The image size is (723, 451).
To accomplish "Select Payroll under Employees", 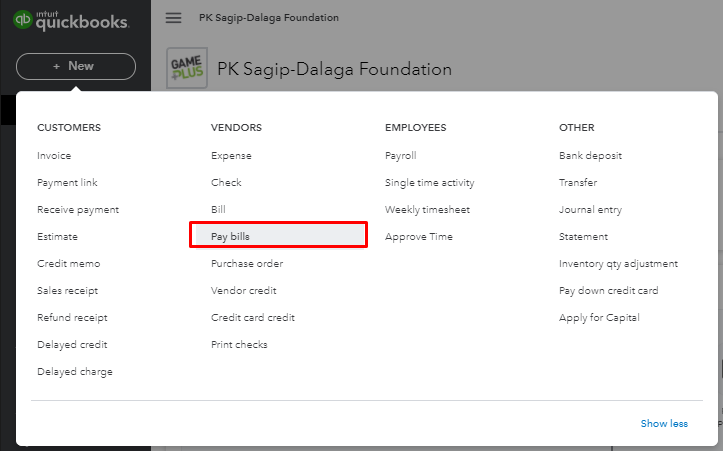I will 400,156.
